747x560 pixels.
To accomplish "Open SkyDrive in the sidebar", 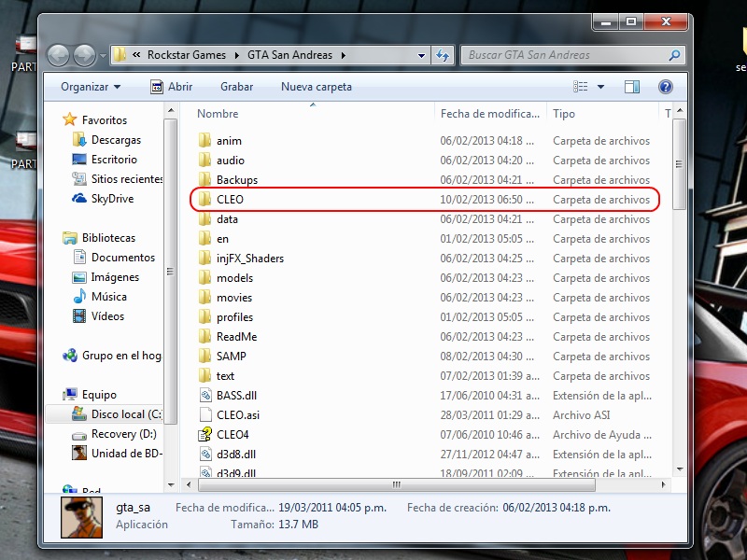I will pyautogui.click(x=112, y=199).
